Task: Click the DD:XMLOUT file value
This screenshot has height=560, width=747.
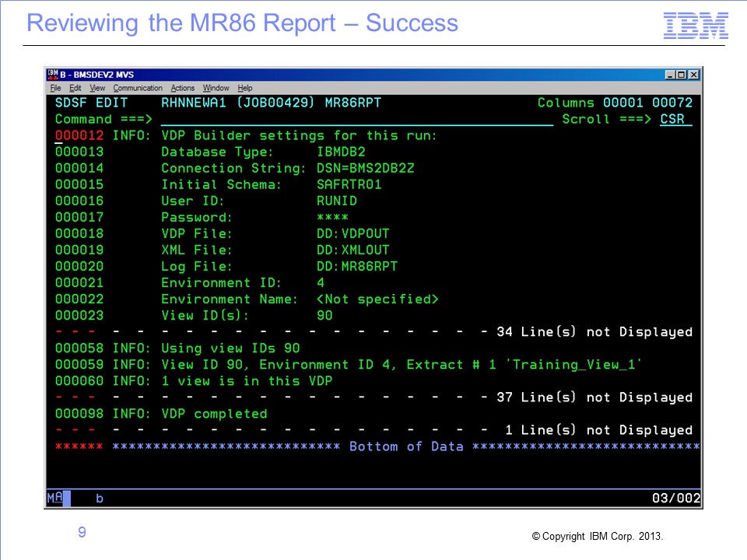Action: click(353, 250)
